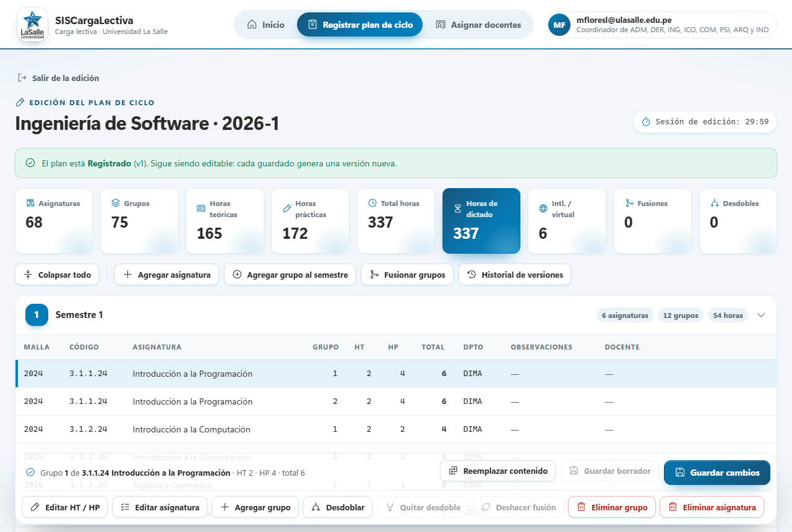Screen dimensions: 792x532
Task: Click the Grupos layers icon
Action: coord(115,203)
